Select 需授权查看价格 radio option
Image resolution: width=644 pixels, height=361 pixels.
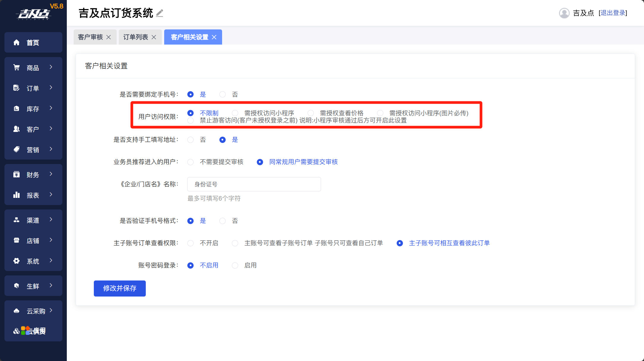click(311, 113)
